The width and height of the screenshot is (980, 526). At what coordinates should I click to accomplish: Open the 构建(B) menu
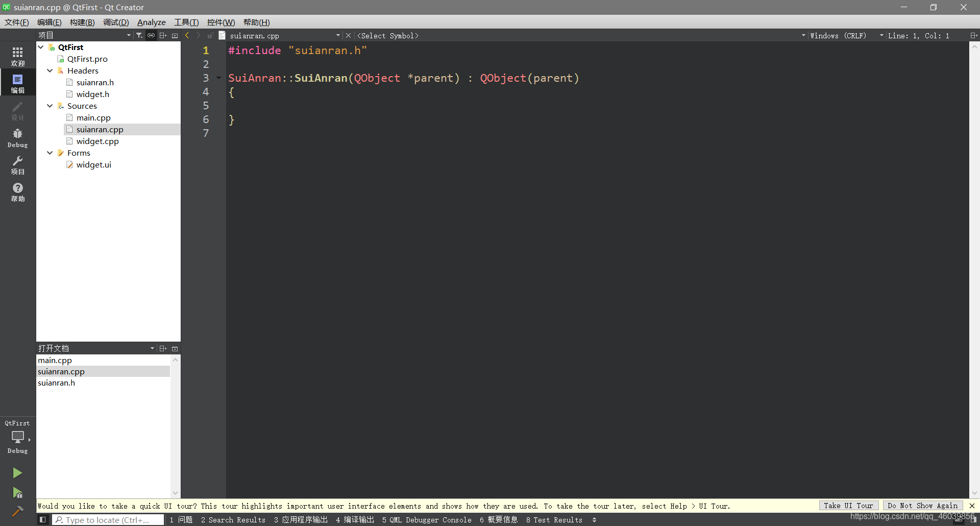click(x=82, y=22)
